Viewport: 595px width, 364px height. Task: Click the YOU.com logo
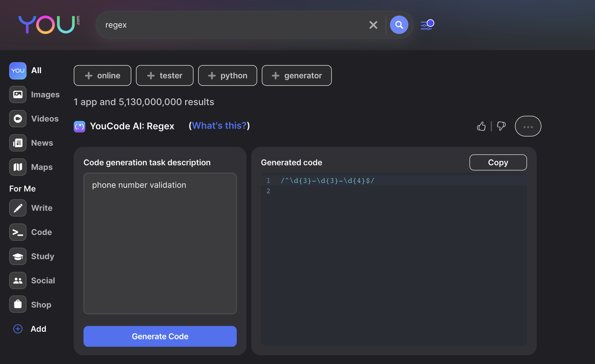click(x=48, y=24)
